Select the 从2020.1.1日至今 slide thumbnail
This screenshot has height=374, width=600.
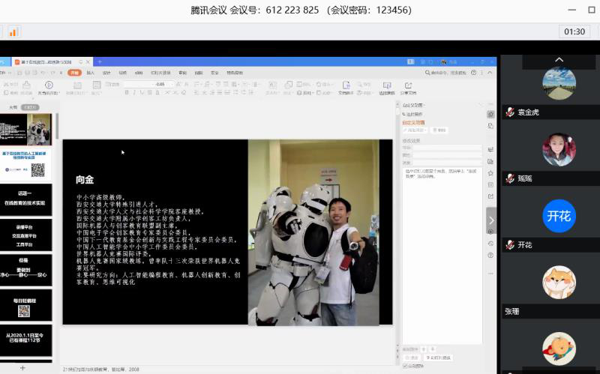pos(26,340)
